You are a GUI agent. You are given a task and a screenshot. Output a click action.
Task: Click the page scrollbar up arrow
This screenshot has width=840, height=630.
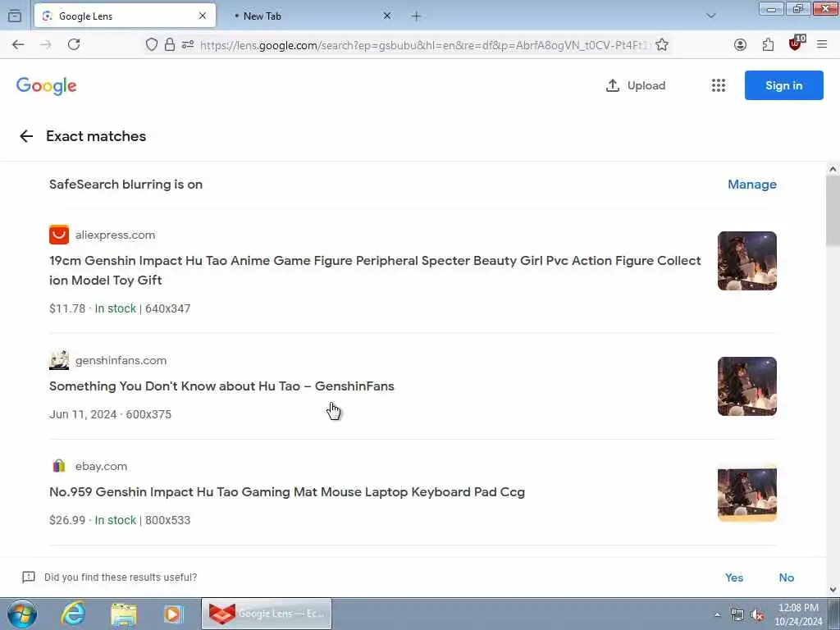coord(833,169)
